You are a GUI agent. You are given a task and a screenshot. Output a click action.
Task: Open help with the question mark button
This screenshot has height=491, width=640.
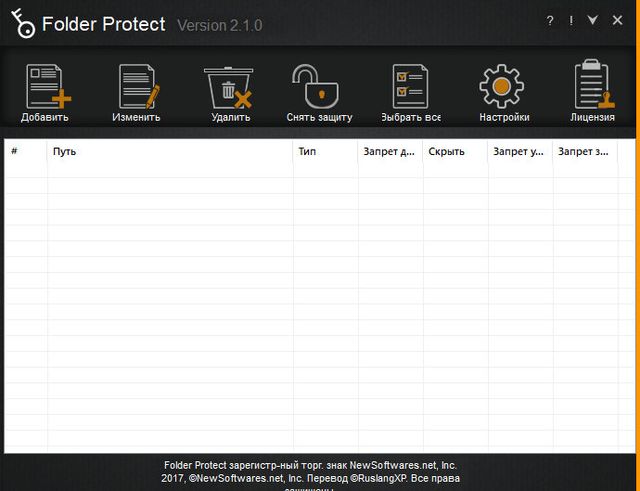pyautogui.click(x=549, y=21)
